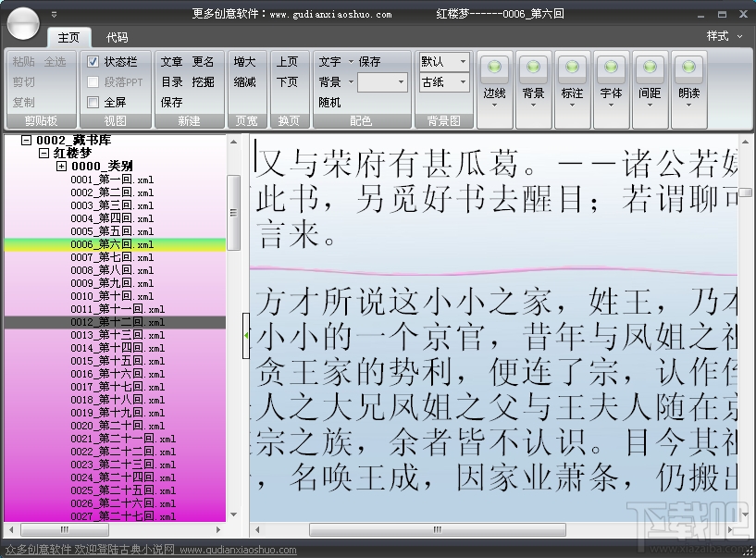Click the 复制 copy button
This screenshot has height=558, width=756.
(x=24, y=102)
